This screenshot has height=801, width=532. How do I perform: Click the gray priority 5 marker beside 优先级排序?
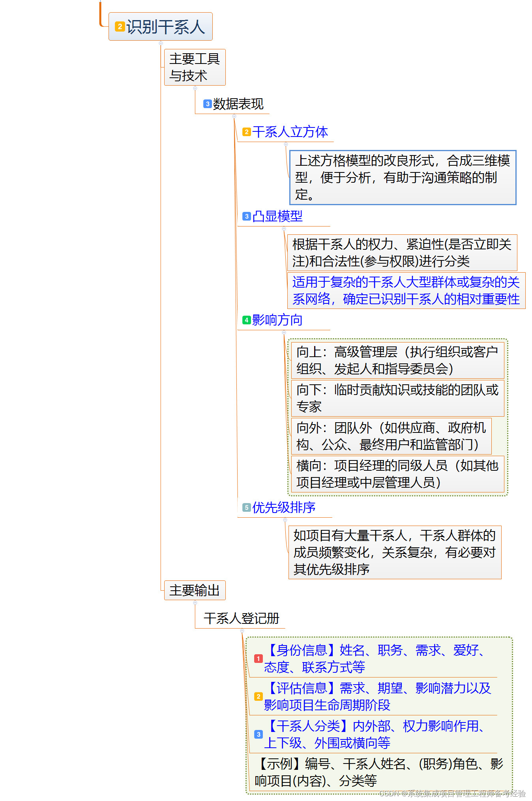(x=247, y=507)
